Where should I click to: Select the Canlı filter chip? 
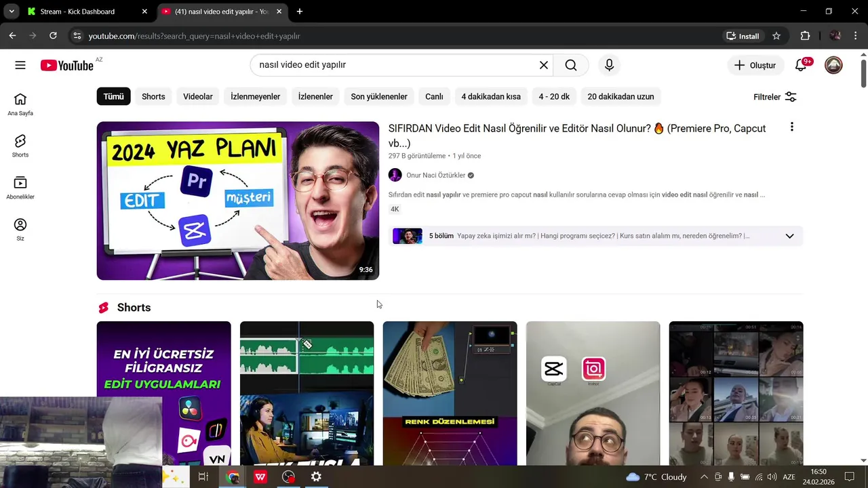pyautogui.click(x=434, y=97)
